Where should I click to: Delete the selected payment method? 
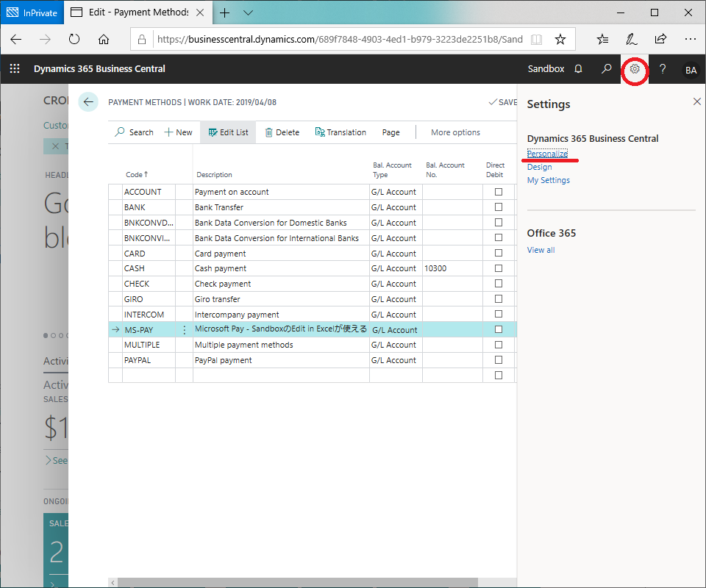tap(282, 132)
